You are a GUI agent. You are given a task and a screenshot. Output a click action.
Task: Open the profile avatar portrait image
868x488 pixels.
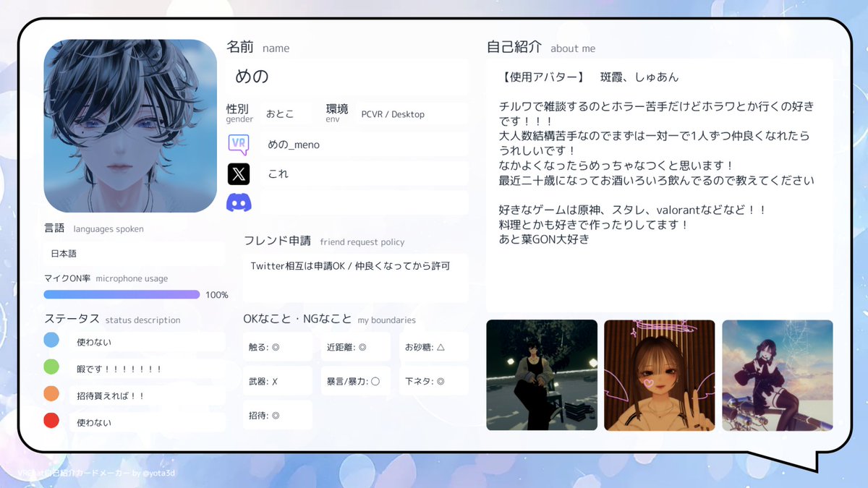pos(130,126)
